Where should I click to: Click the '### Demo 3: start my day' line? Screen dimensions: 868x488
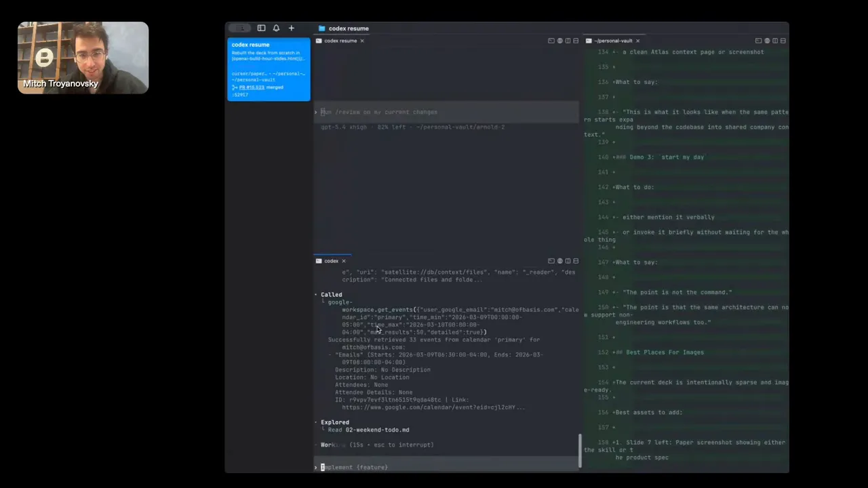(x=660, y=157)
